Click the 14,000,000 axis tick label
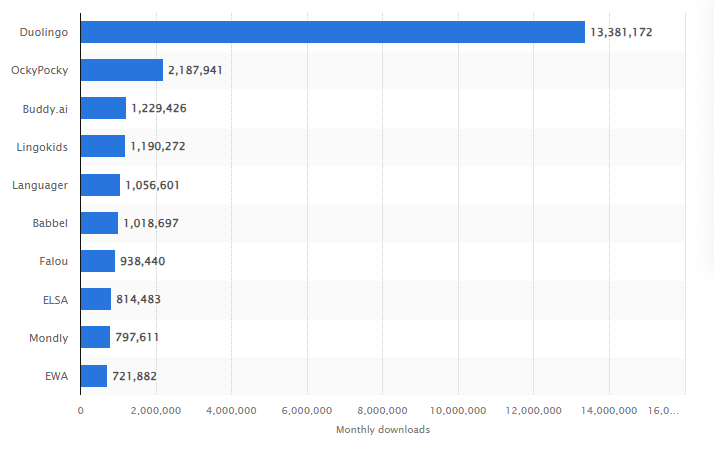Image resolution: width=714 pixels, height=458 pixels. (609, 411)
